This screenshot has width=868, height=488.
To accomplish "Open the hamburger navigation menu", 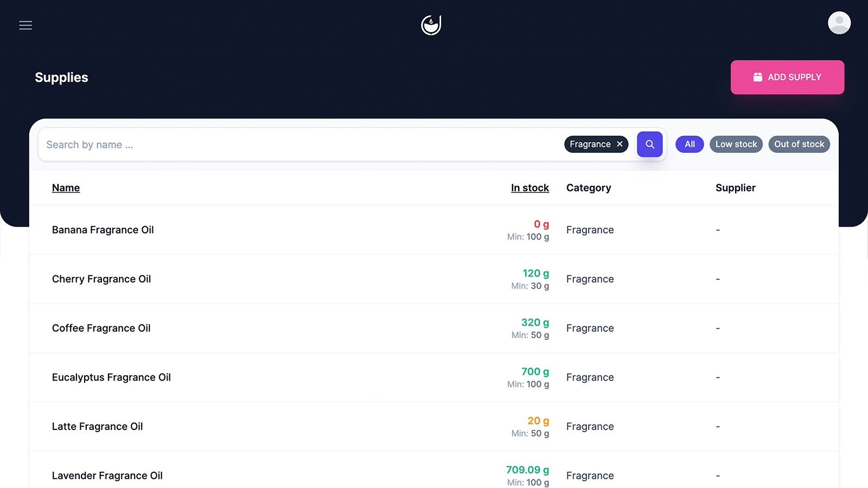I will (x=25, y=25).
